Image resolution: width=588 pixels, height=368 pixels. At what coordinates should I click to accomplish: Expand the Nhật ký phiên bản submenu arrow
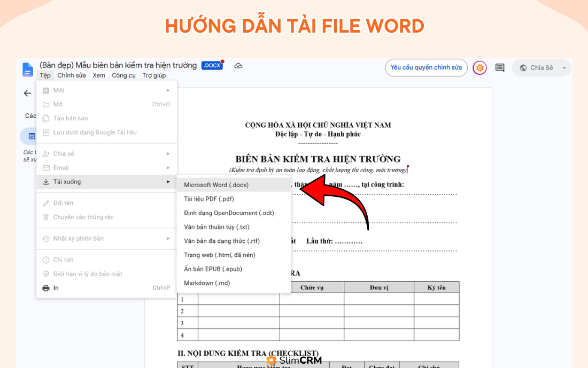pyautogui.click(x=168, y=239)
